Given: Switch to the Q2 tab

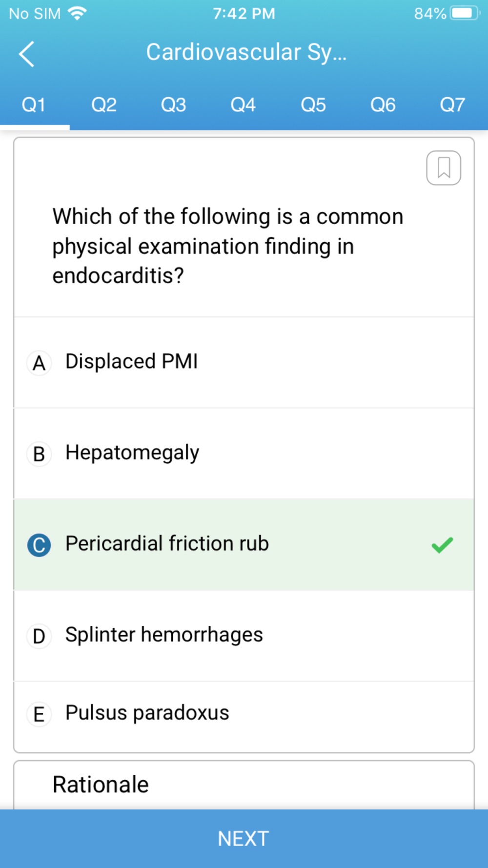Looking at the screenshot, I should click(104, 104).
